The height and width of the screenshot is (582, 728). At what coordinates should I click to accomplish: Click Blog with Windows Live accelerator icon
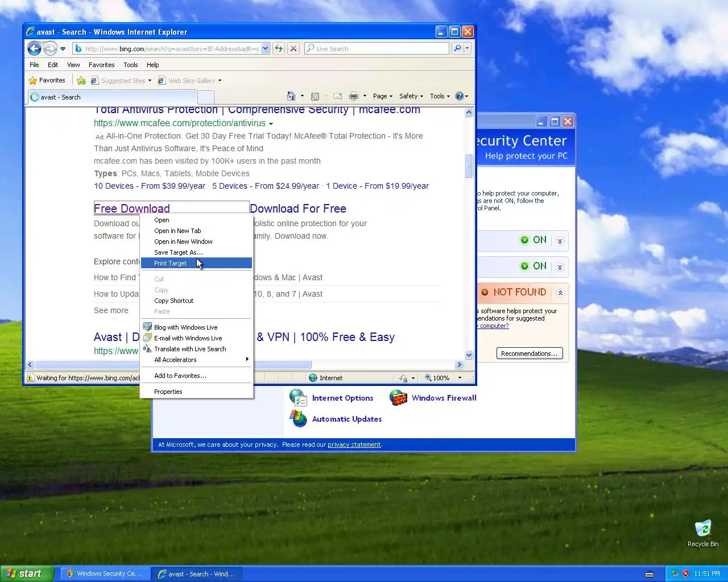pos(147,327)
